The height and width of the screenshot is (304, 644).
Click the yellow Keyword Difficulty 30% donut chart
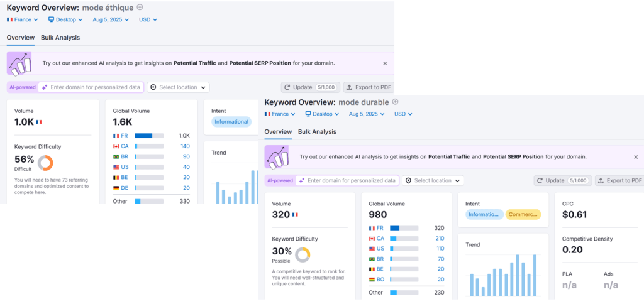(303, 254)
